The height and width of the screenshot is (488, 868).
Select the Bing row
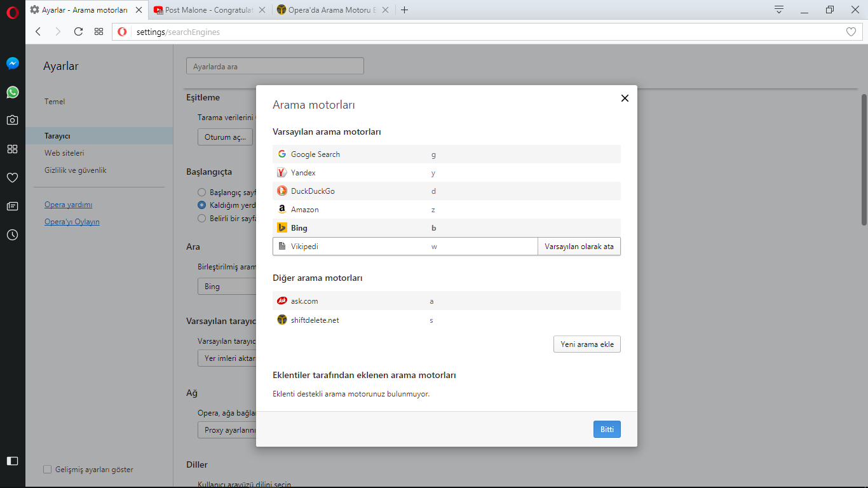point(447,227)
